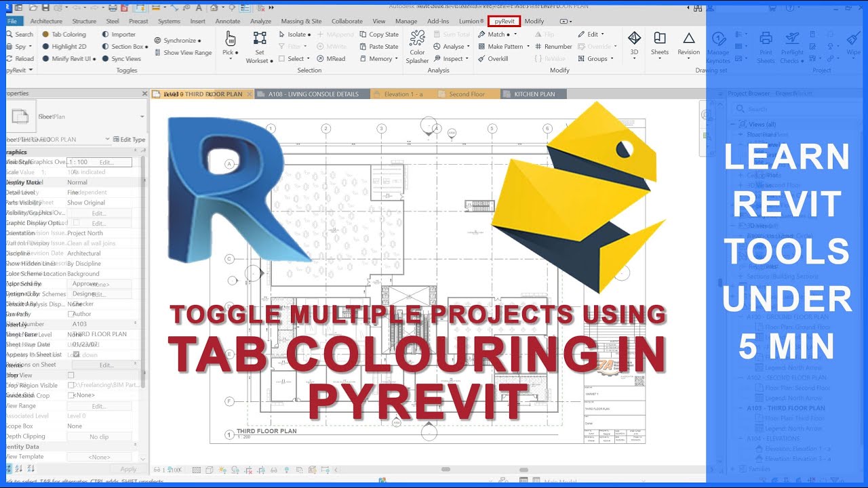This screenshot has width=868, height=488.
Task: Toggle Tab Coloring in pyRevit
Action: point(64,35)
